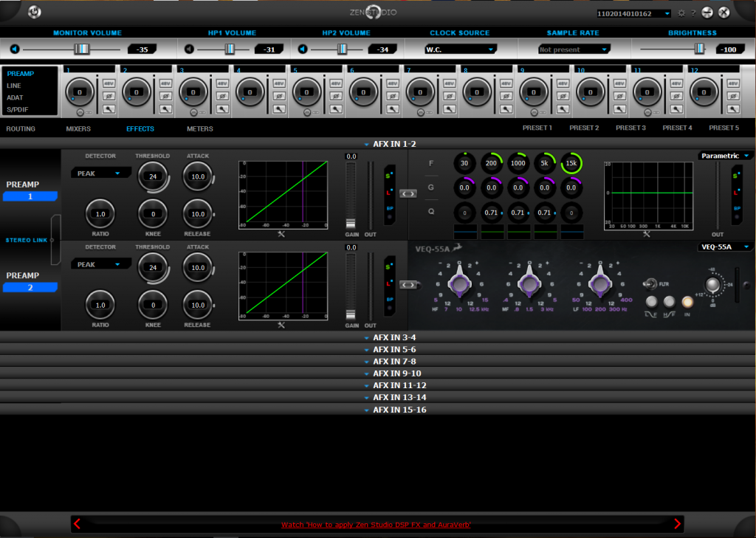Click the Brightness slider handle
Screen dimensions: 756x538
[x=698, y=49]
